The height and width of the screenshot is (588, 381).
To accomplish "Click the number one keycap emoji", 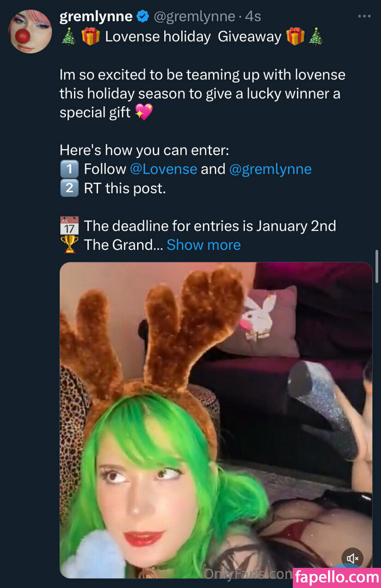I will (x=69, y=169).
